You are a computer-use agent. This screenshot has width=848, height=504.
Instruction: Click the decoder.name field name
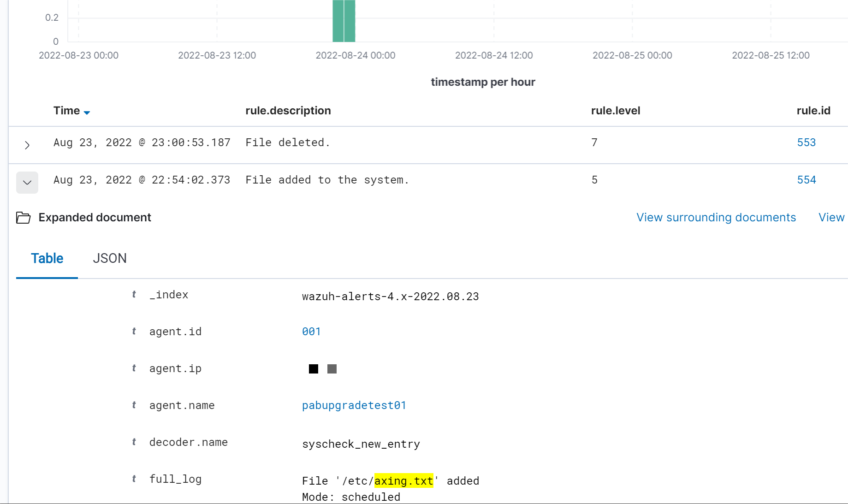pos(189,442)
